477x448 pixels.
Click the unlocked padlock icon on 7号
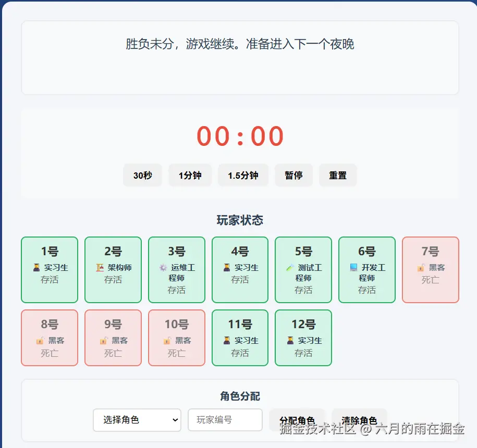pyautogui.click(x=421, y=267)
